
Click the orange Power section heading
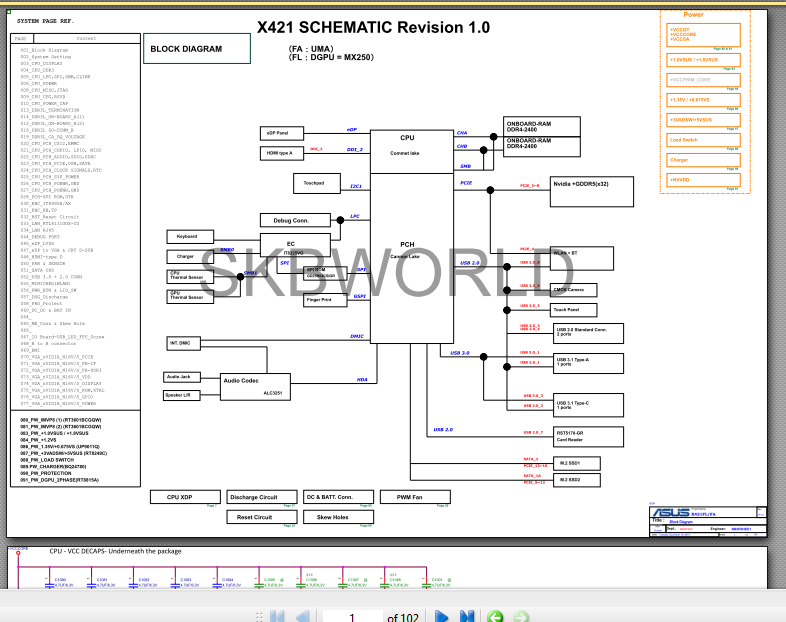coord(693,15)
